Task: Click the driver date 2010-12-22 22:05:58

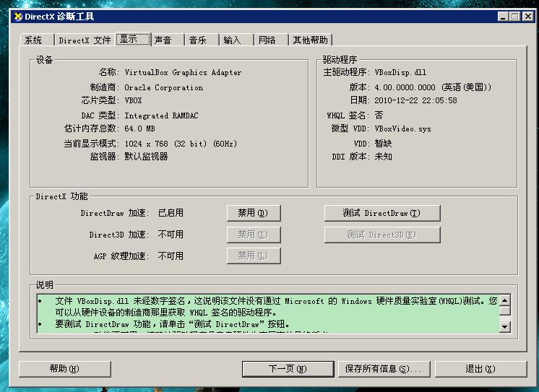Action: tap(415, 100)
